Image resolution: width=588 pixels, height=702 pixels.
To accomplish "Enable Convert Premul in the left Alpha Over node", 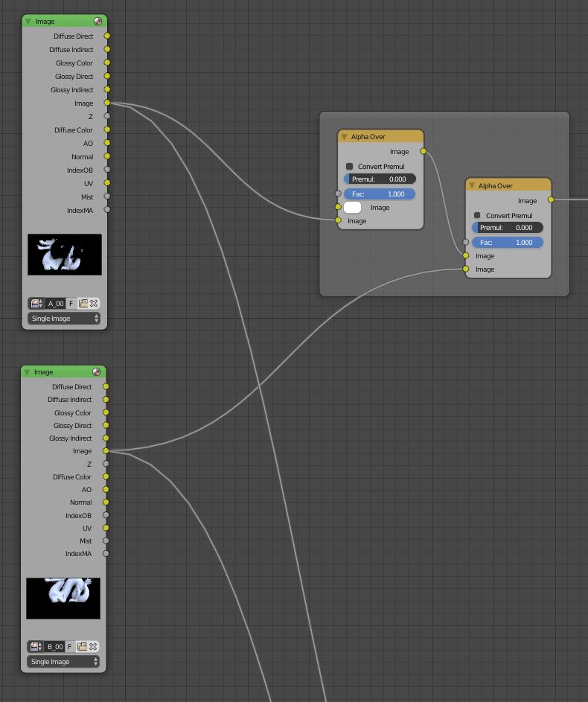I will (x=350, y=167).
